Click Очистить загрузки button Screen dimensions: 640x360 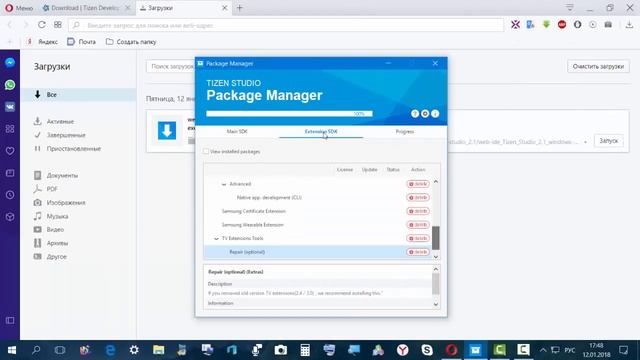pos(598,66)
